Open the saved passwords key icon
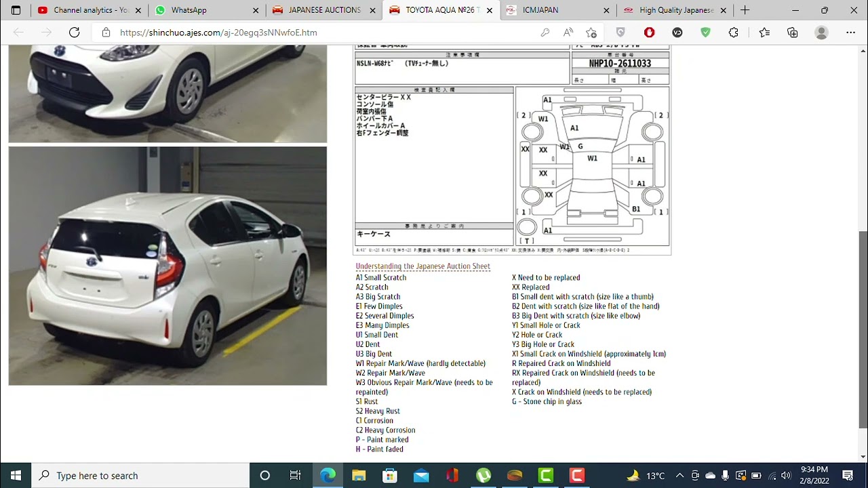868x488 pixels. point(545,33)
